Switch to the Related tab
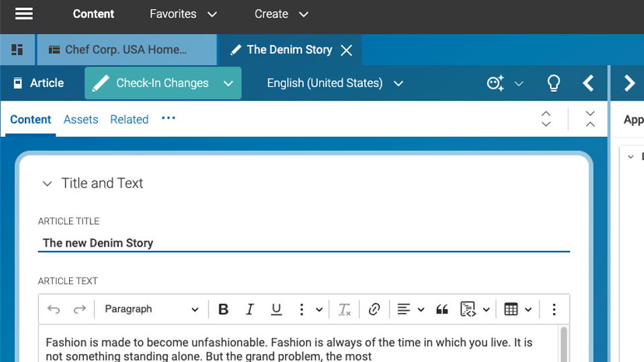Screen dimensions: 644x362 coord(129,119)
